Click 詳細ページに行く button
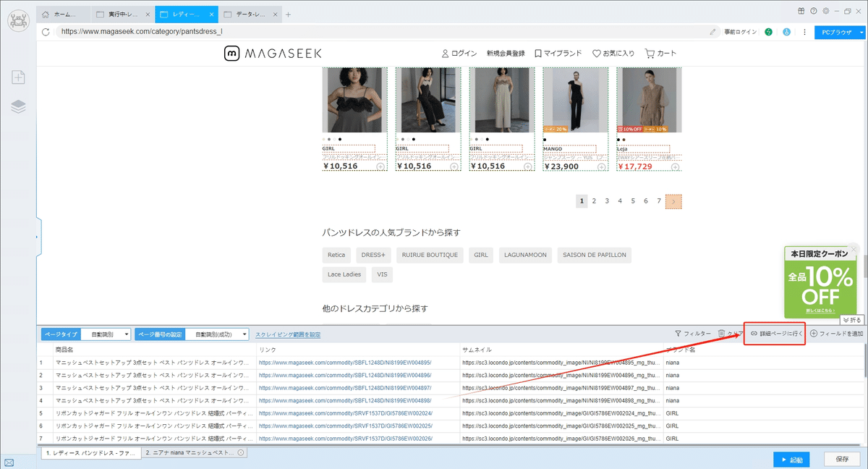This screenshot has width=868, height=469. coord(776,334)
